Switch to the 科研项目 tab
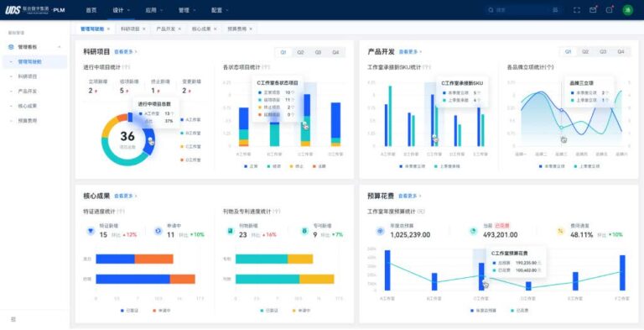This screenshot has height=330, width=644. click(130, 29)
